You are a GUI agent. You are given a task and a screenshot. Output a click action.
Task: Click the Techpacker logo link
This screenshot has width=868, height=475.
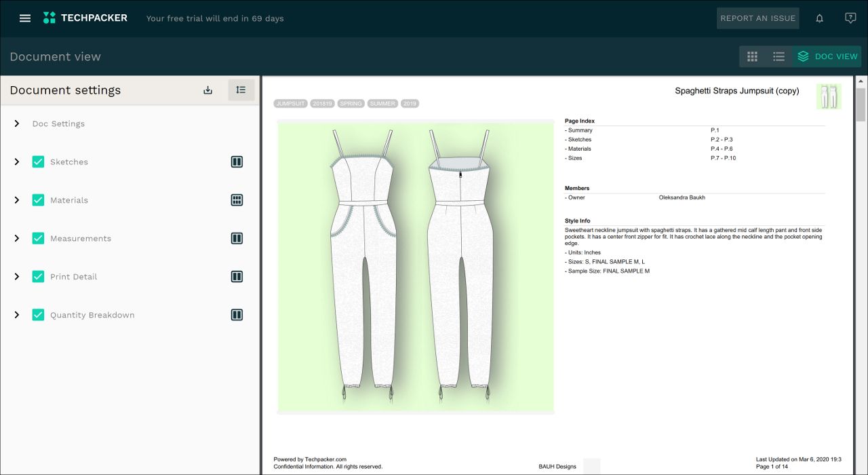(x=85, y=18)
